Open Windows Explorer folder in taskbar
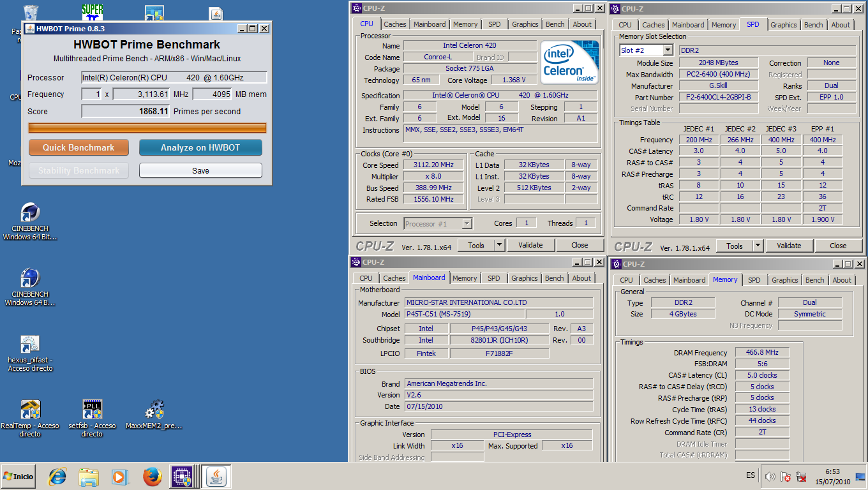The height and width of the screenshot is (490, 868). tap(89, 477)
